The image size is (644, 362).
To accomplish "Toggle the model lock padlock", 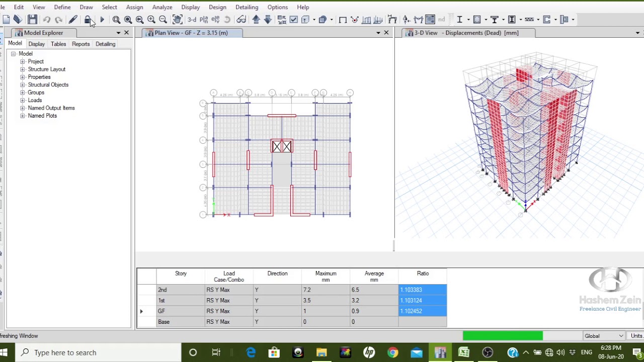I will 88,20.
